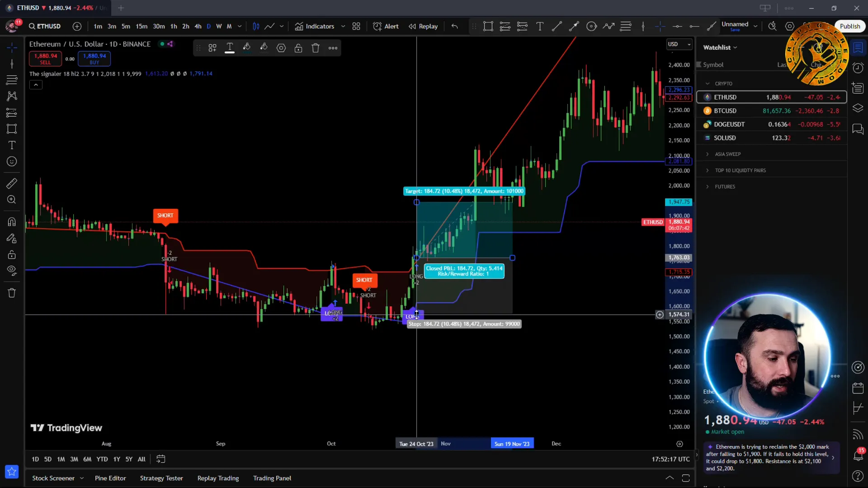The width and height of the screenshot is (868, 488).
Task: Open the Strategy Tester tab
Action: click(x=161, y=478)
